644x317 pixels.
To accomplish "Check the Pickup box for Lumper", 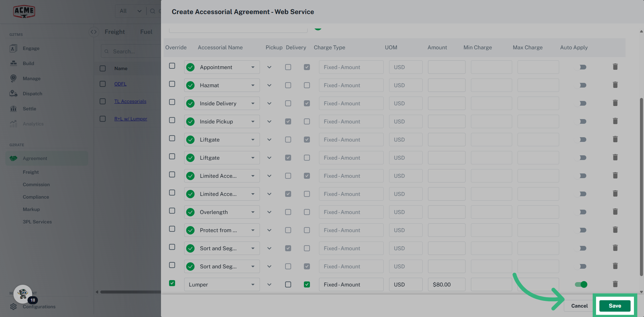I will coord(288,284).
